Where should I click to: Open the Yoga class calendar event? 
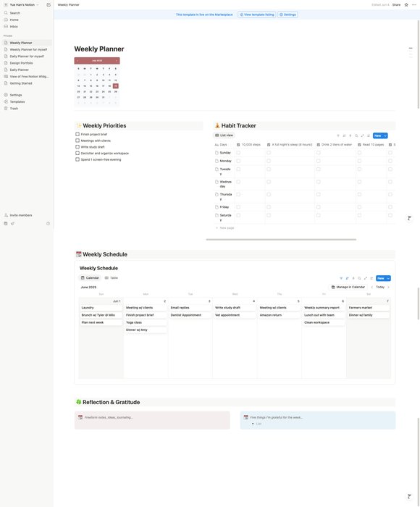tap(146, 323)
